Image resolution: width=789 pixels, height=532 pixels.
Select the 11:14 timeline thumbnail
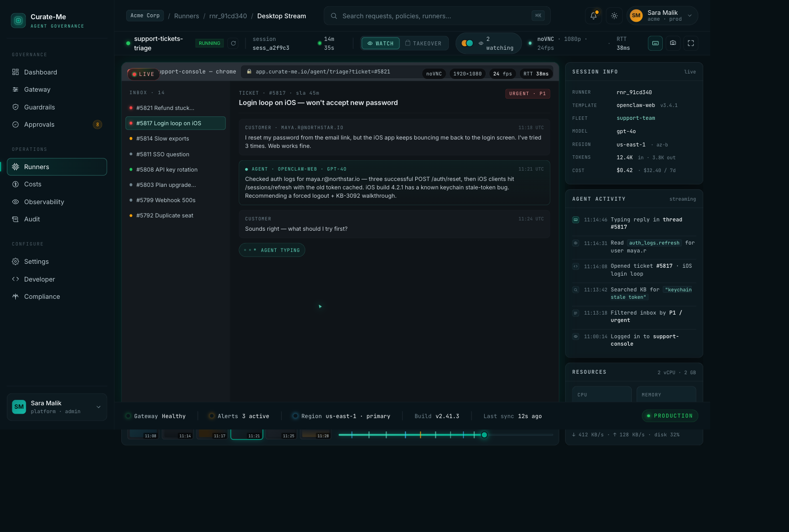[x=178, y=434]
